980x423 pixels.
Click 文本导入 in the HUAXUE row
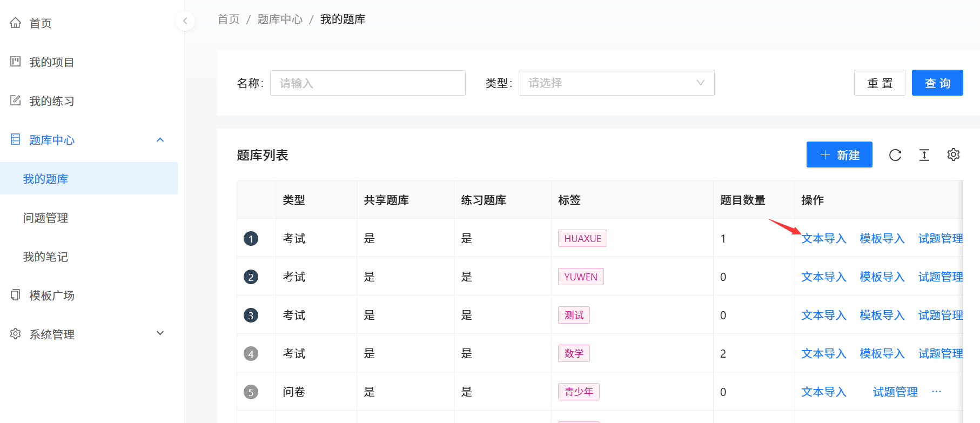(x=823, y=238)
